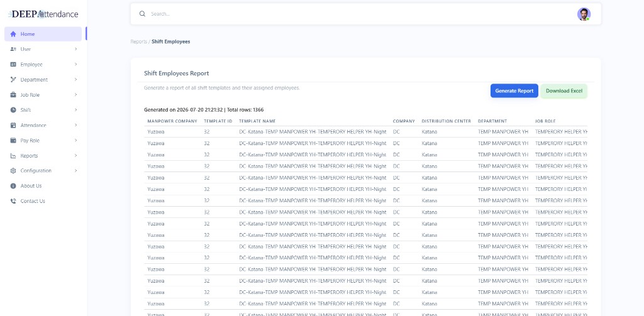Click the search magnifier icon

pyautogui.click(x=143, y=14)
